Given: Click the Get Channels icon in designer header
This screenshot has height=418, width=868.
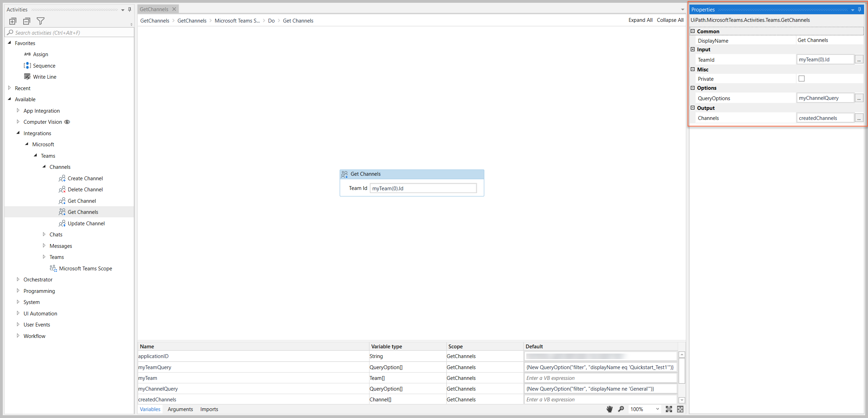Looking at the screenshot, I should [x=344, y=174].
